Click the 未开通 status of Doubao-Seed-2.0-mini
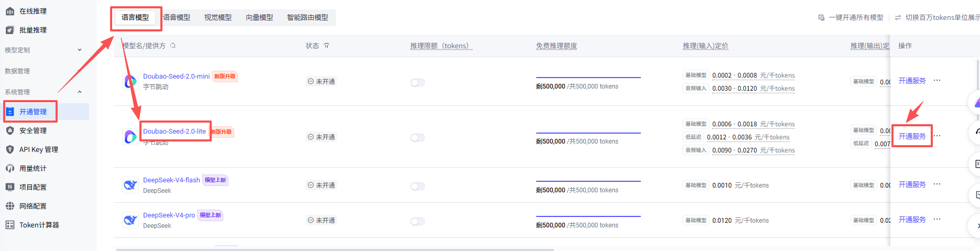The width and height of the screenshot is (980, 251). click(321, 82)
